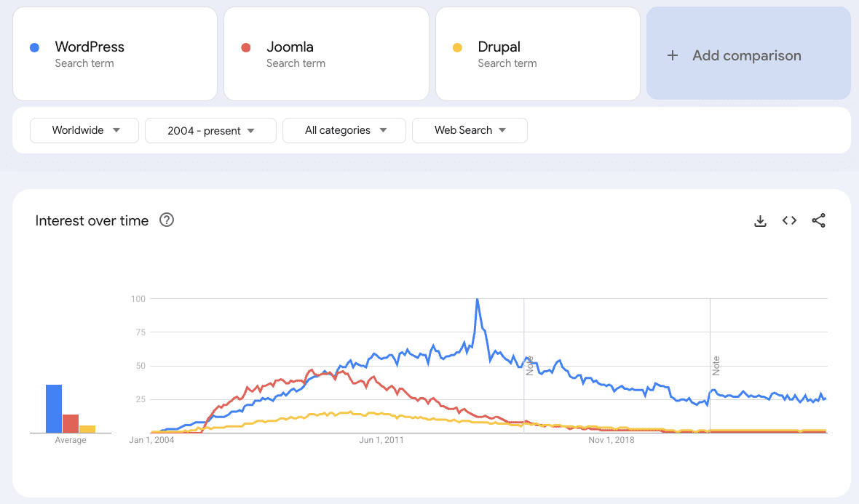This screenshot has width=859, height=504.
Task: Click the Add comparison button
Action: 748,54
